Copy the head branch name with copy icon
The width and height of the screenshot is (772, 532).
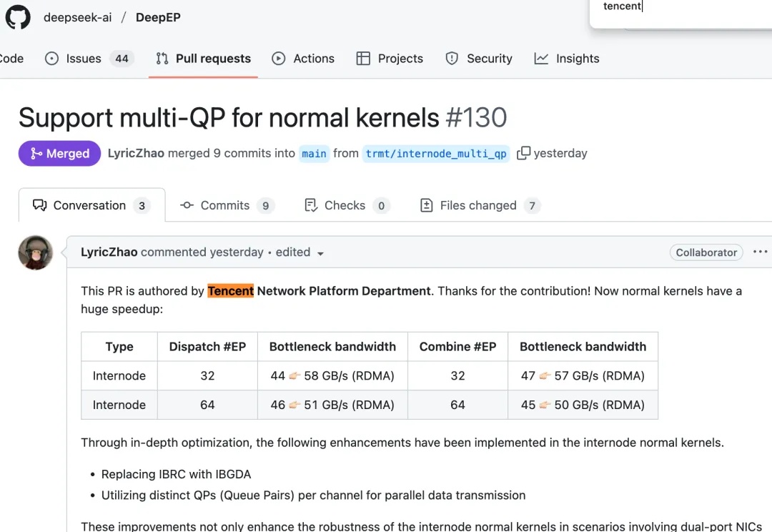[523, 153]
